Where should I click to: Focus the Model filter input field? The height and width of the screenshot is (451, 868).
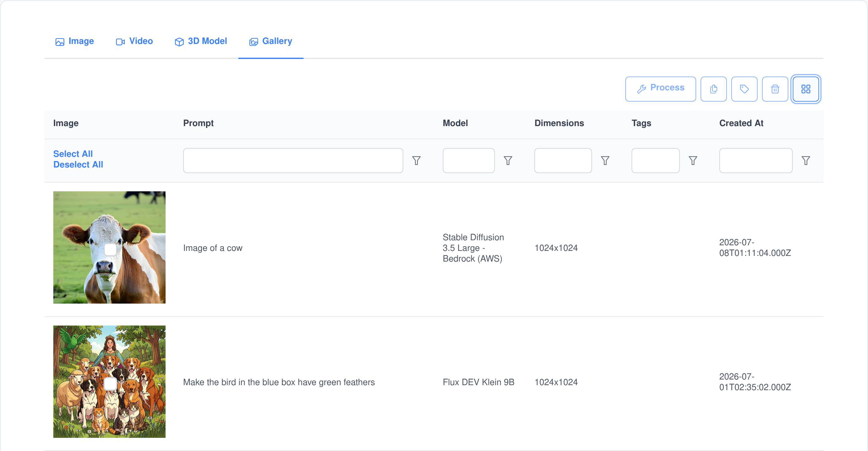pos(468,161)
